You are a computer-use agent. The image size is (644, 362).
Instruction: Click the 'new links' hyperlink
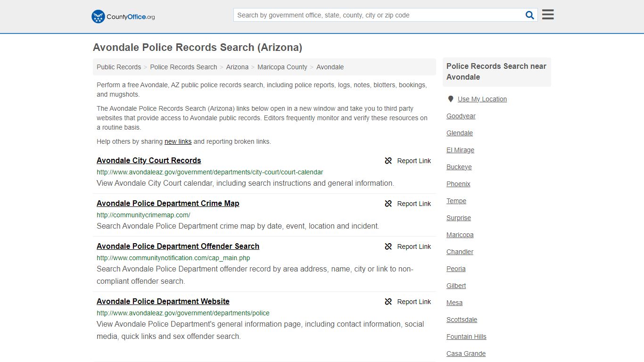coord(178,141)
